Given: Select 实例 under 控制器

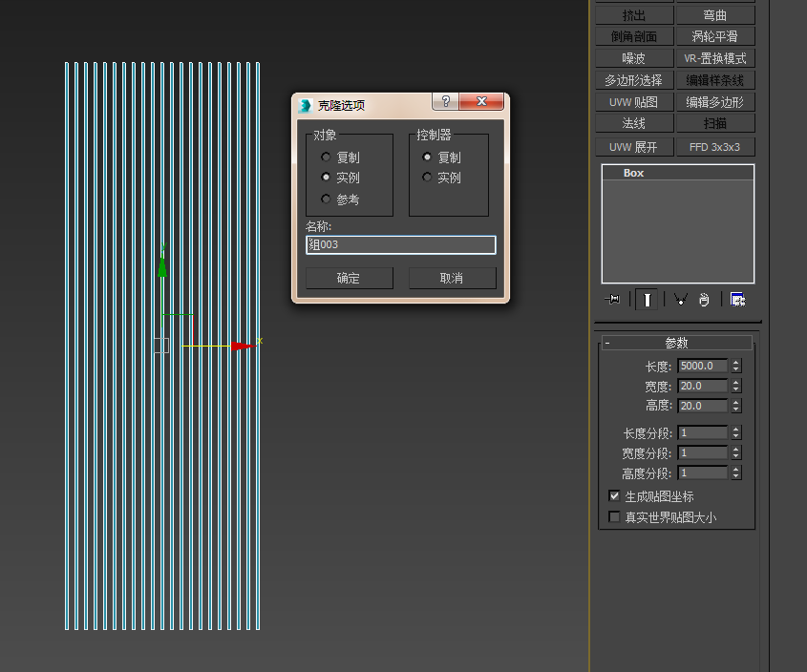Looking at the screenshot, I should pyautogui.click(x=427, y=178).
